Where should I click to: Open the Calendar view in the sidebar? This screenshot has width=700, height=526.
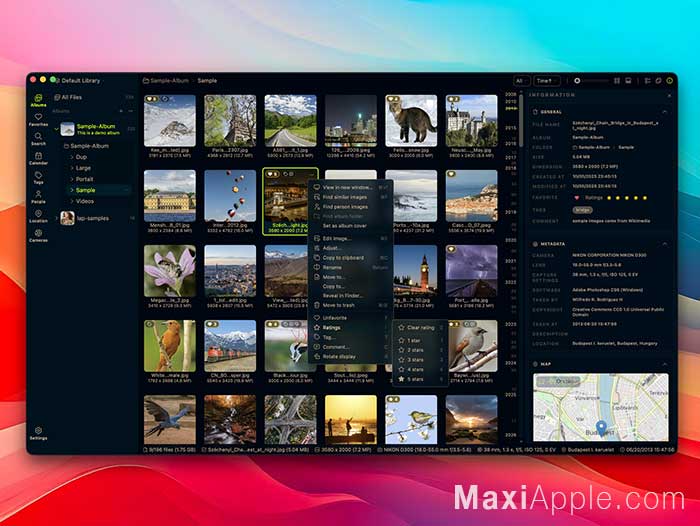click(x=38, y=158)
